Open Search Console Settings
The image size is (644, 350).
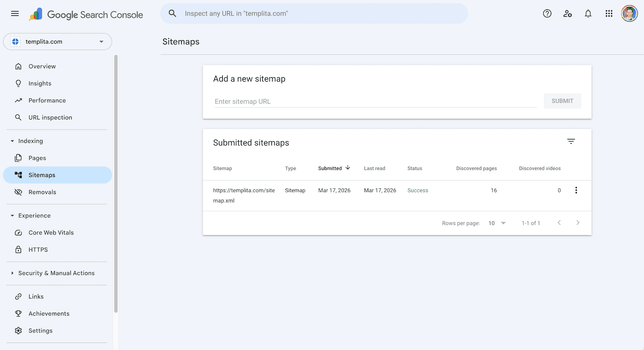[x=40, y=331]
